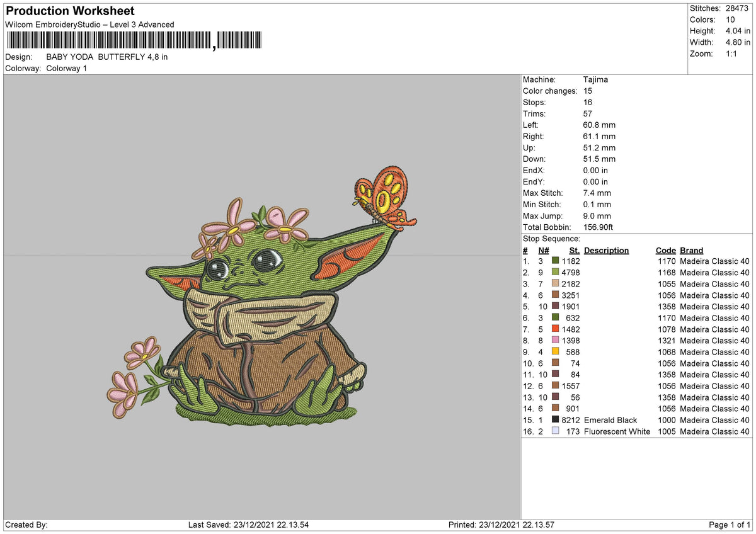Click the 'EndX:' label
The height and width of the screenshot is (534, 756).
(534, 171)
